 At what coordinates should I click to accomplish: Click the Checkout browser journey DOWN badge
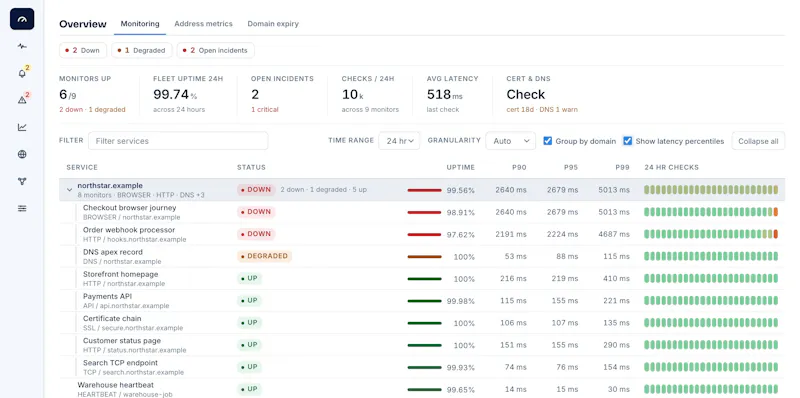pyautogui.click(x=256, y=212)
